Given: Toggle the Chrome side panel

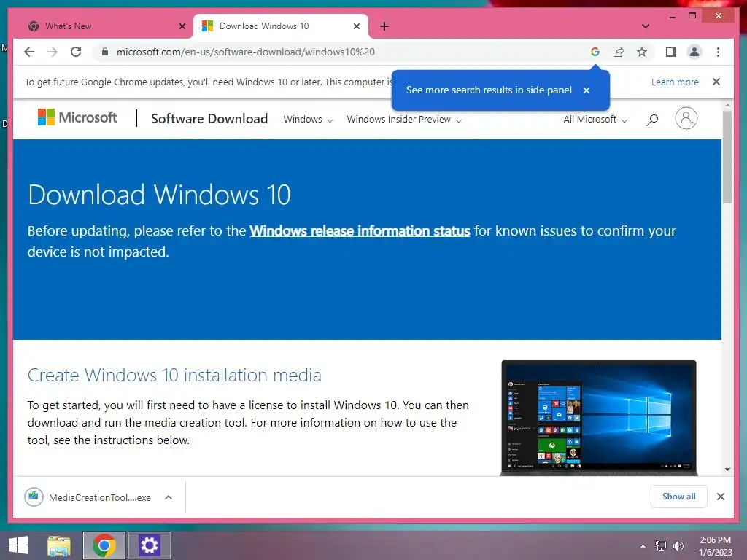Looking at the screenshot, I should tap(671, 52).
